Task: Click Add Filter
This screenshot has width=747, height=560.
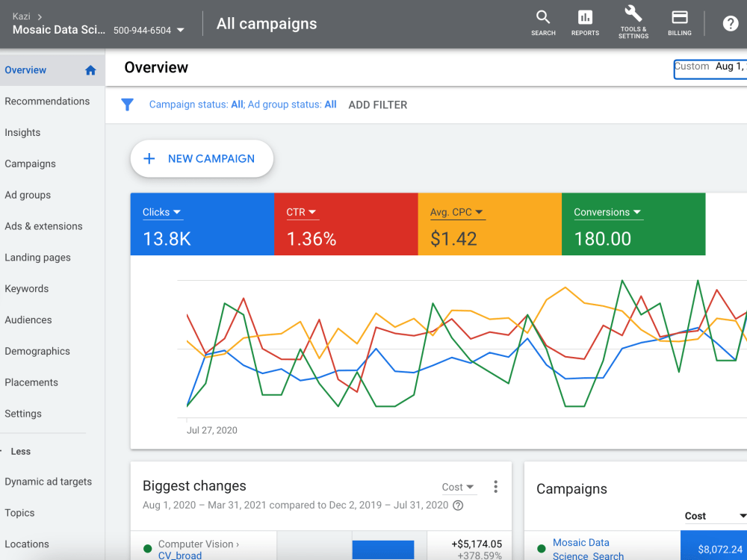Action: (378, 105)
